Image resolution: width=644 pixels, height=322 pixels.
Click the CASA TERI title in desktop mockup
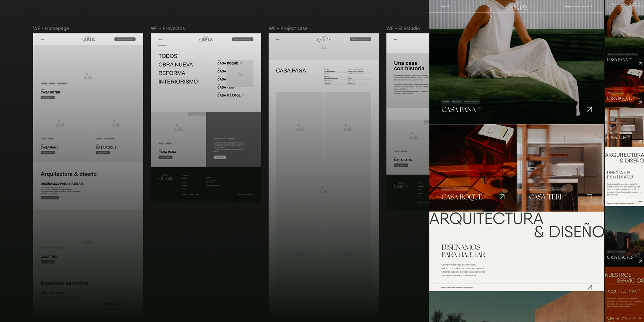[545, 197]
